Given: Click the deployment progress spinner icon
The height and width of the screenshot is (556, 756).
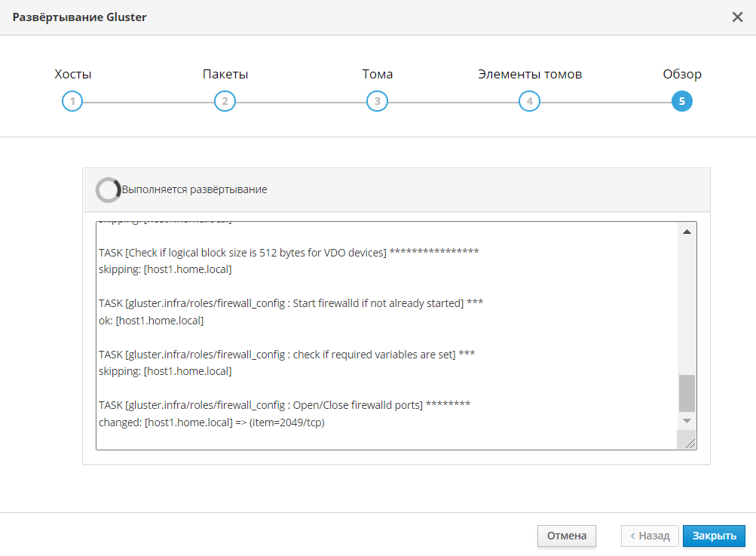Looking at the screenshot, I should click(x=108, y=190).
